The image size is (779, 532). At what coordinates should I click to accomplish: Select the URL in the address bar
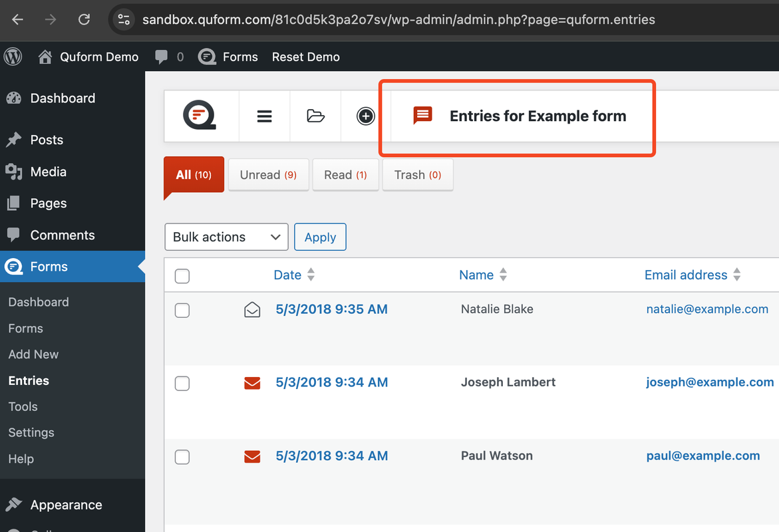coord(398,19)
